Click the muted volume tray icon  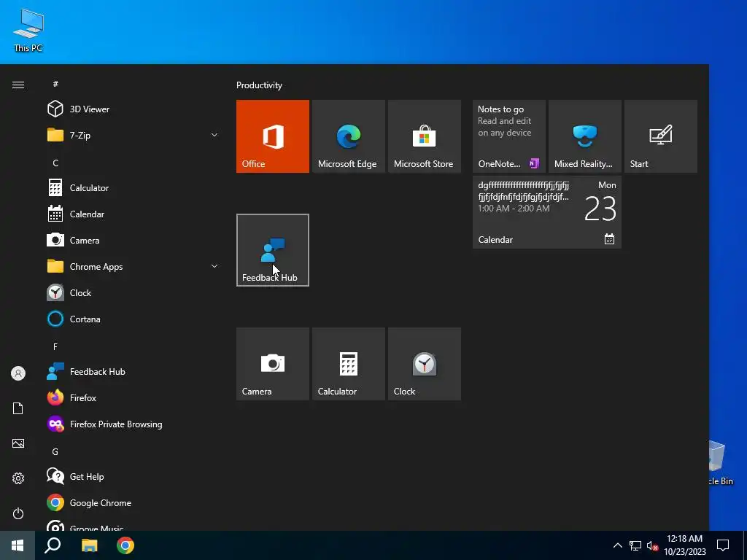pyautogui.click(x=653, y=545)
